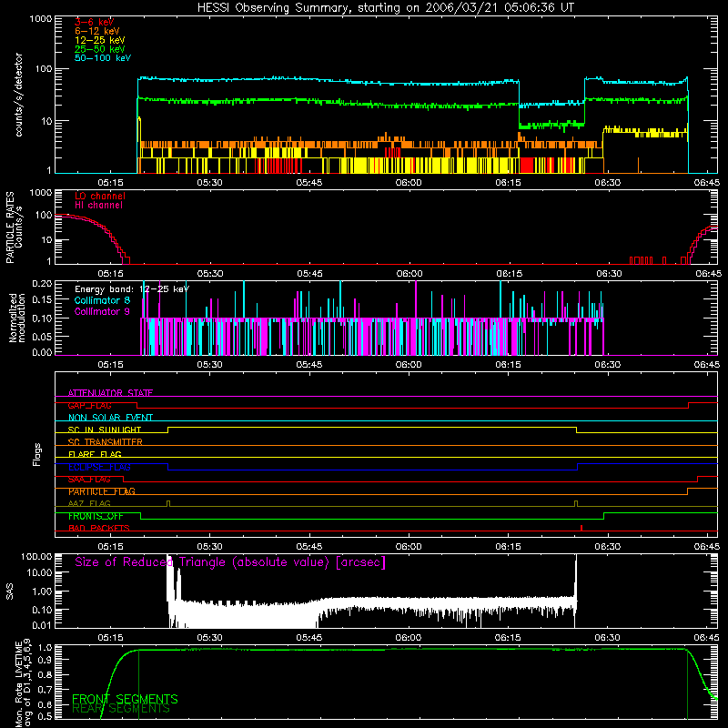
Task: Select the Collimator 9 legend label
Action: (102, 311)
